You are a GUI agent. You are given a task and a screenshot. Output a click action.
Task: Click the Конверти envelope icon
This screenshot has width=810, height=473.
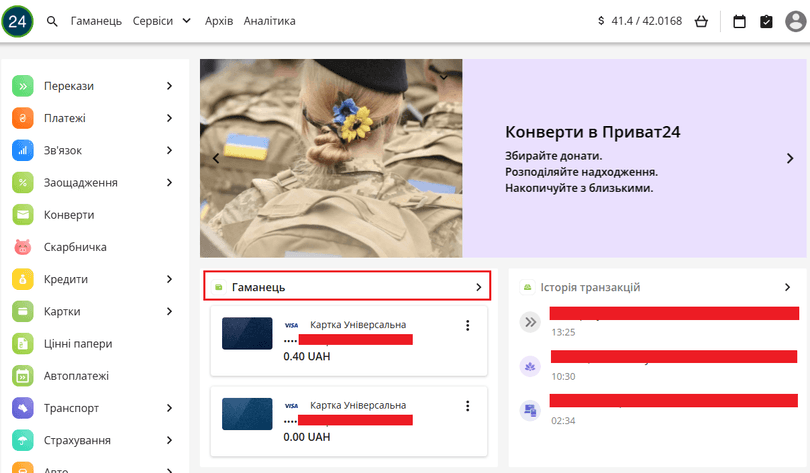point(23,215)
